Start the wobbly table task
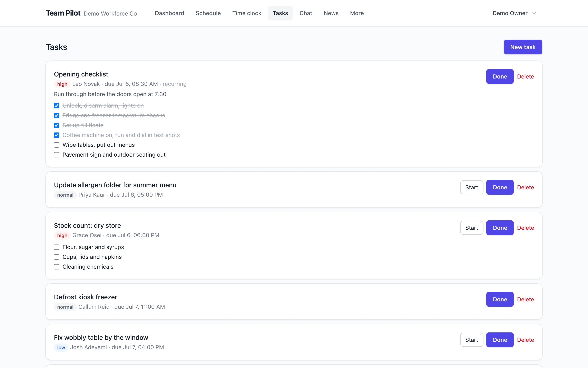The width and height of the screenshot is (588, 368). pos(472,340)
